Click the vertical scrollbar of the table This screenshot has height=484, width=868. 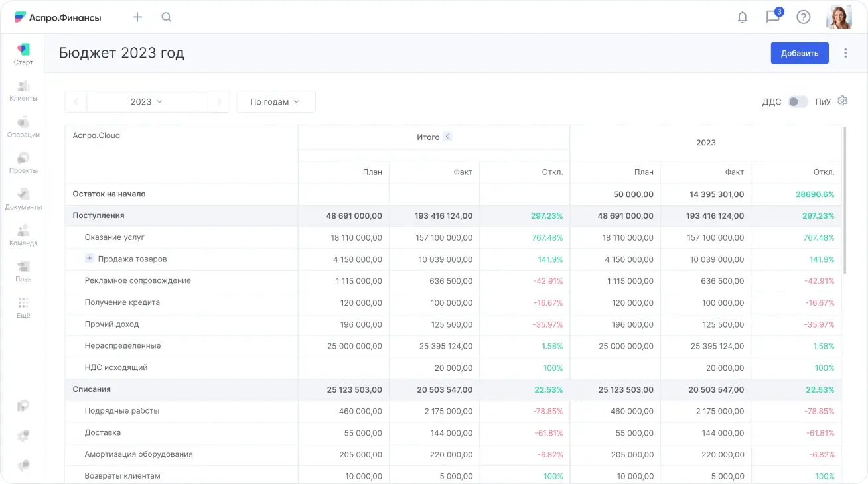click(x=845, y=199)
